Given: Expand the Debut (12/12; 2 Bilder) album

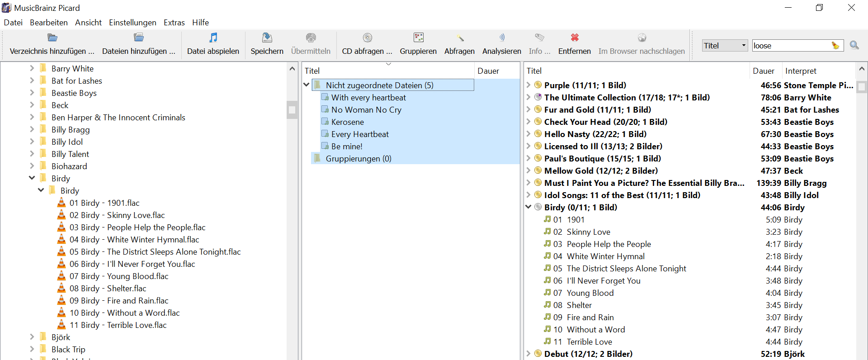Looking at the screenshot, I should (528, 353).
